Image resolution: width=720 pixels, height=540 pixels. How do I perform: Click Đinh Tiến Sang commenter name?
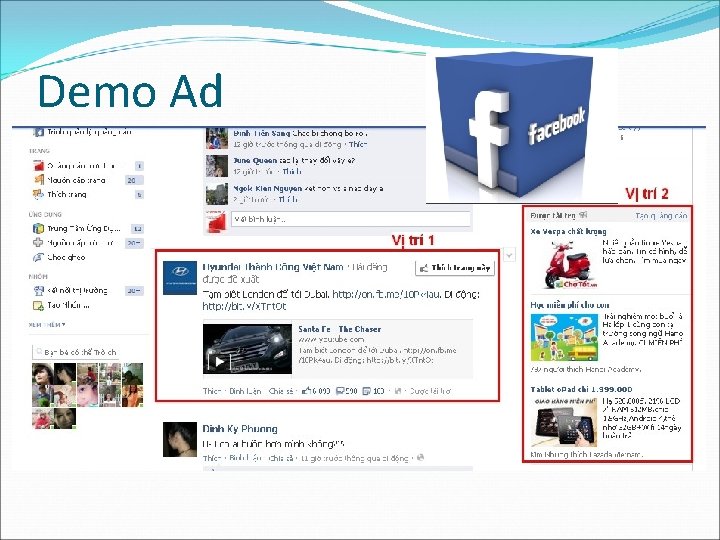[x=262, y=133]
